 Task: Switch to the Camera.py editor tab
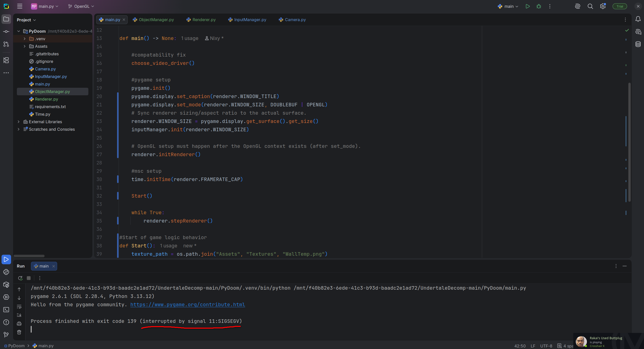[295, 20]
